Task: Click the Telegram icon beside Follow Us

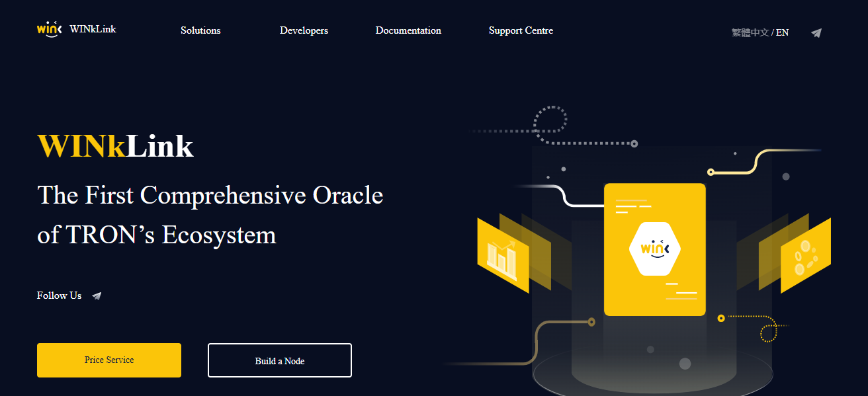Action: (x=97, y=296)
